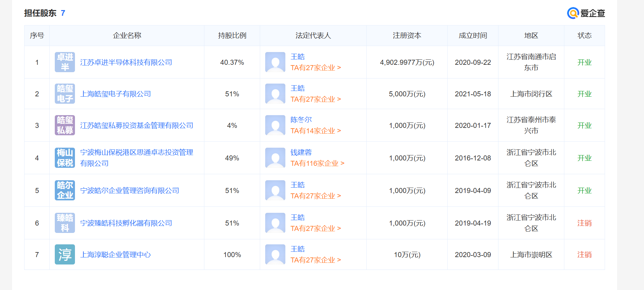Click the 注册资本 column header
Image resolution: width=644 pixels, height=290 pixels.
coord(407,36)
